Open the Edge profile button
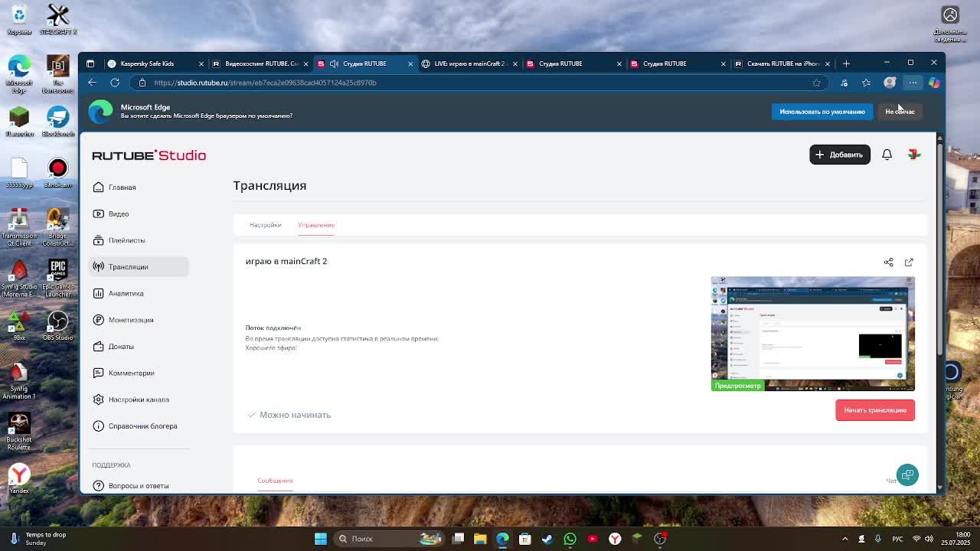This screenshot has width=980, height=551. click(x=890, y=82)
